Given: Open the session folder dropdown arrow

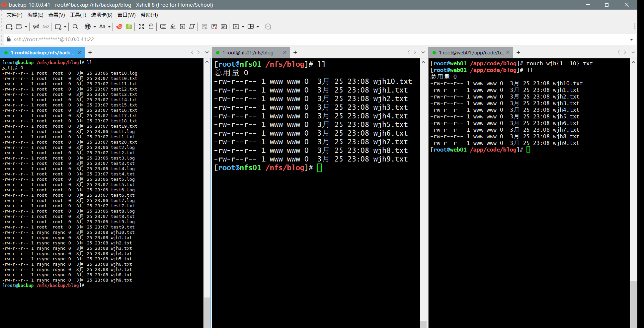Looking at the screenshot, I should pyautogui.click(x=26, y=27).
